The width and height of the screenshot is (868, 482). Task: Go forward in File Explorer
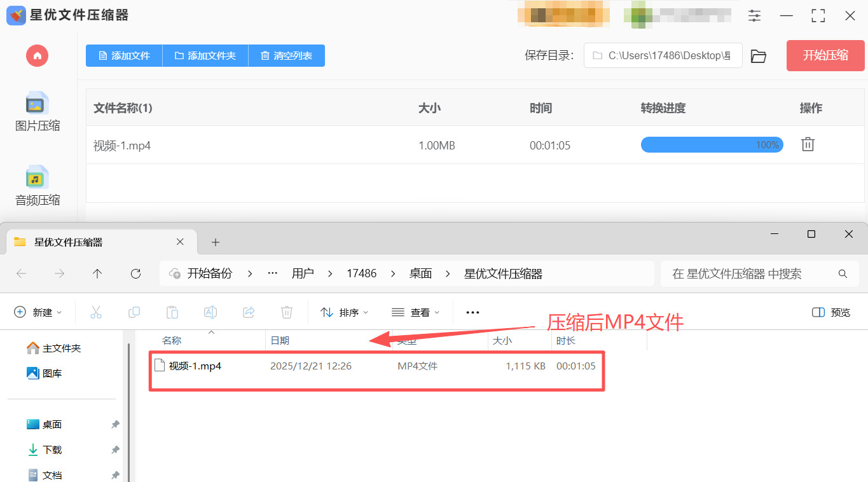60,273
